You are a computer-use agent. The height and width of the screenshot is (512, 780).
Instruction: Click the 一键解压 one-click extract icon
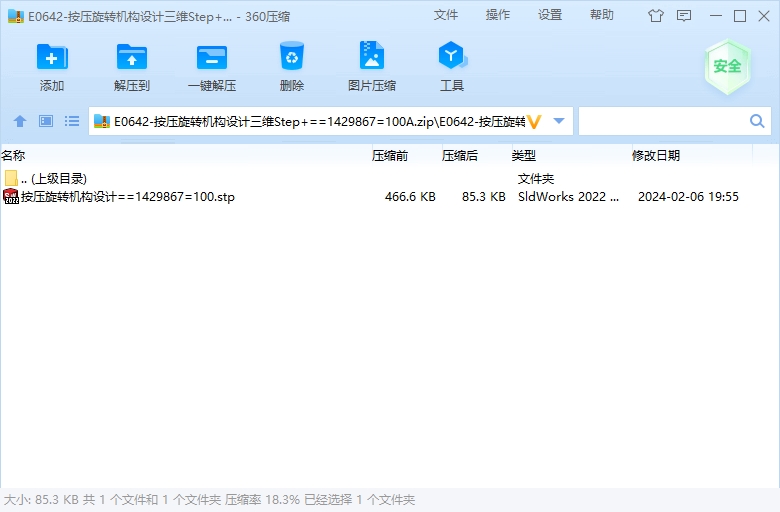(x=212, y=57)
